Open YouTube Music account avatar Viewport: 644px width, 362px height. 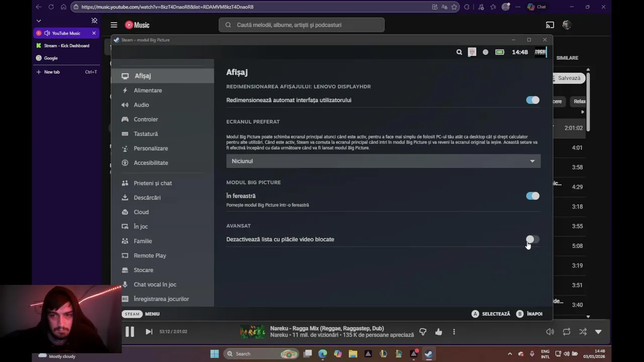(567, 25)
